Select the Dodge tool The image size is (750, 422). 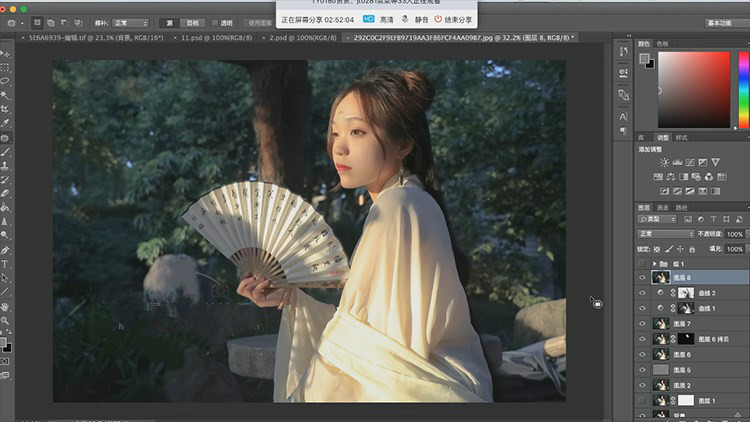[x=5, y=235]
